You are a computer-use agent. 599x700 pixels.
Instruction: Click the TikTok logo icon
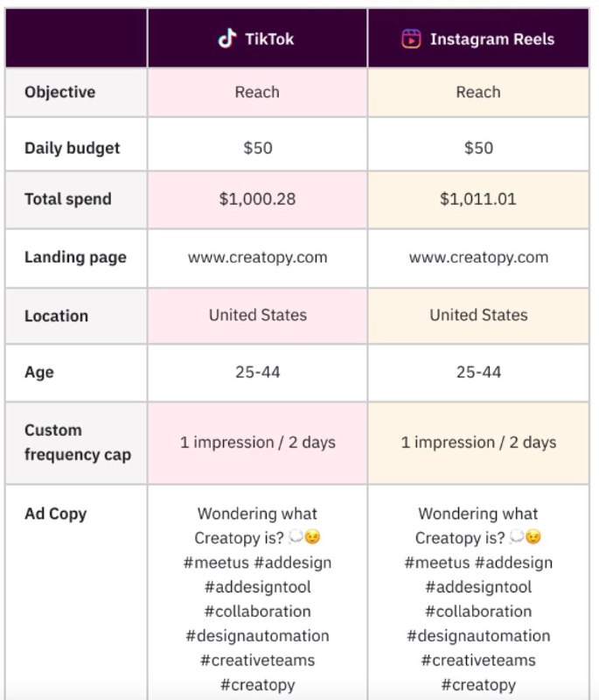pyautogui.click(x=227, y=38)
